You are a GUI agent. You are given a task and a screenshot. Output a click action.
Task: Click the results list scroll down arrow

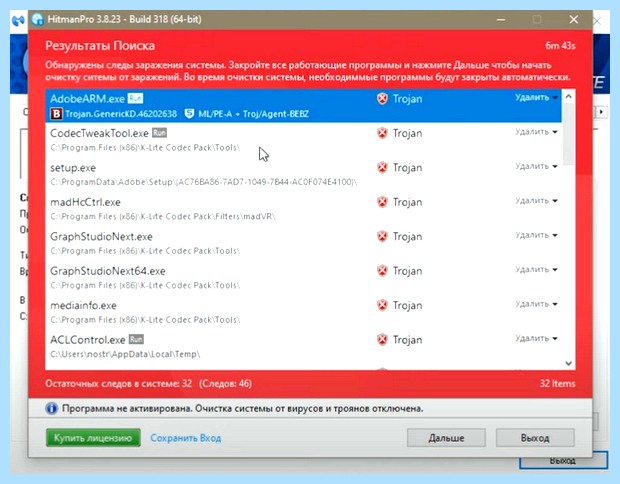point(569,363)
